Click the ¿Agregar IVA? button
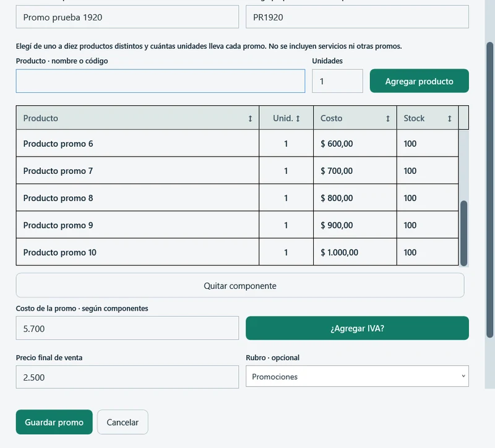Screen dimensions: 495x448 357,328
